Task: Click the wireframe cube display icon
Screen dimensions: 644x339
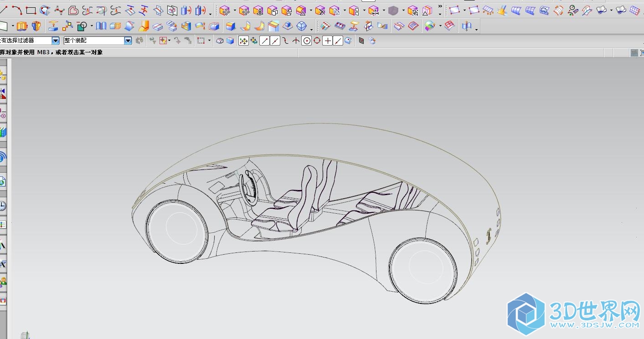Action: pos(220,41)
